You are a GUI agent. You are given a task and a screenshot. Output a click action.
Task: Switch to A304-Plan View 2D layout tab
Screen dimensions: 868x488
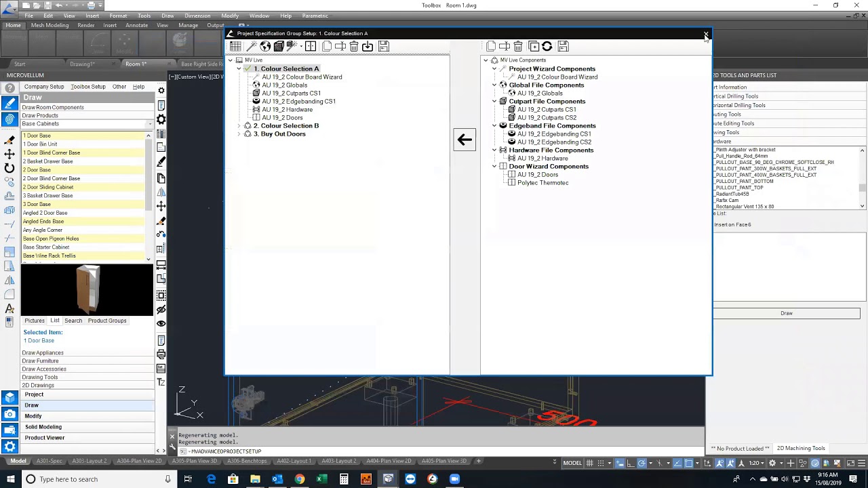click(139, 461)
